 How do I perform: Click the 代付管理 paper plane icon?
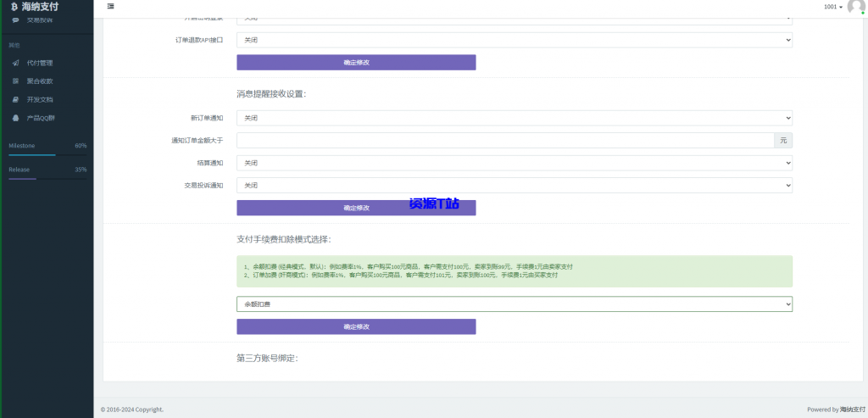(x=15, y=63)
